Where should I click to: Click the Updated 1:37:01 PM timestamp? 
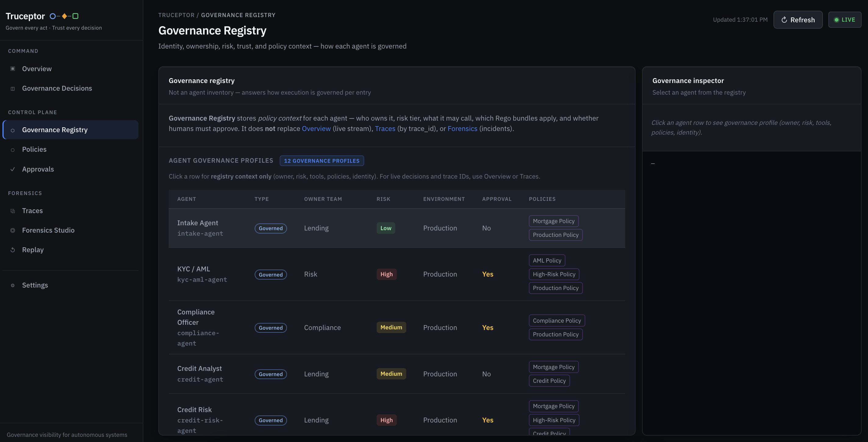(x=740, y=20)
